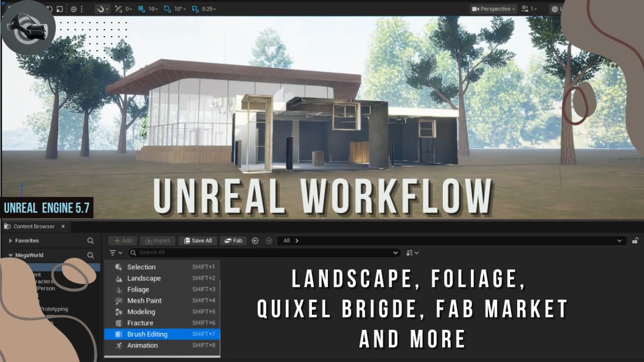Image resolution: width=644 pixels, height=362 pixels.
Task: Search within Favorites using magnifier icon
Action: (x=91, y=241)
